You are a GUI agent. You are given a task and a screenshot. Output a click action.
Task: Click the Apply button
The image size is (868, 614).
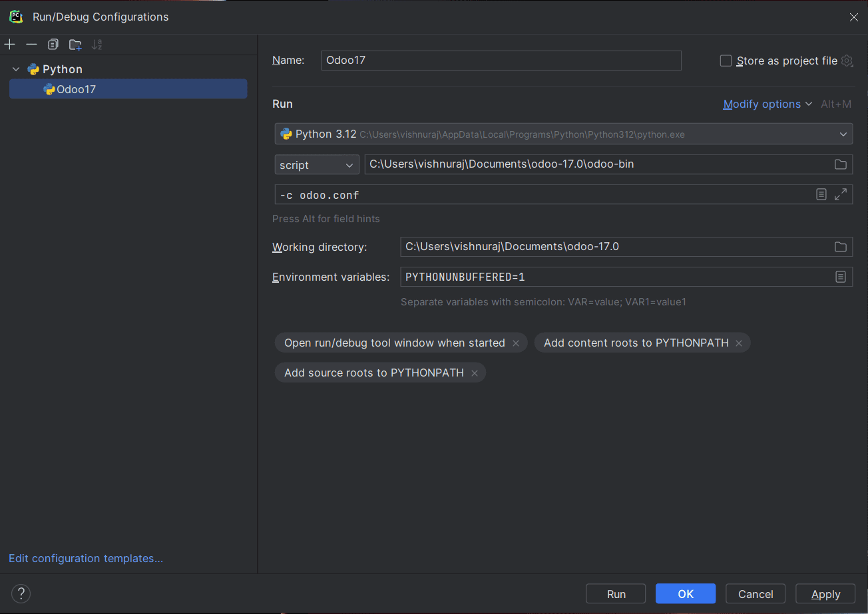click(825, 594)
